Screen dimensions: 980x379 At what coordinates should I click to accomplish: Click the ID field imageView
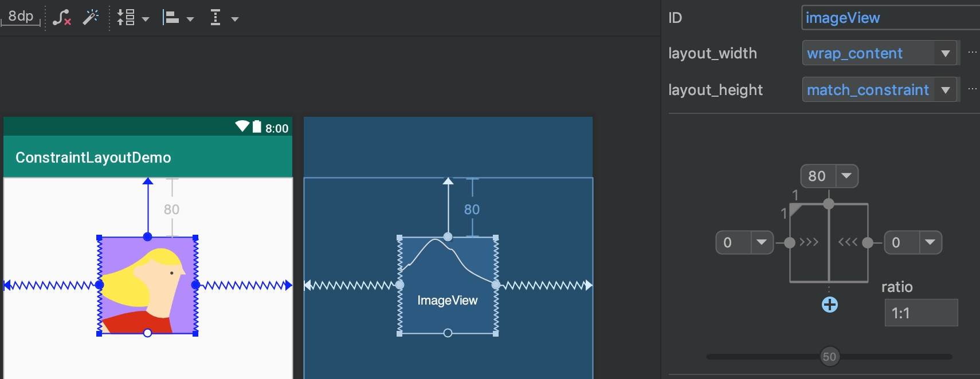891,18
